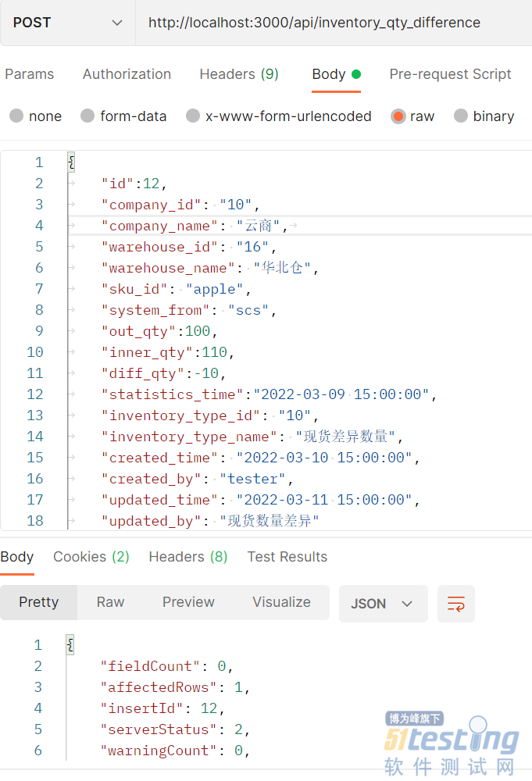
Task: Open the POST method dropdown
Action: click(x=67, y=23)
